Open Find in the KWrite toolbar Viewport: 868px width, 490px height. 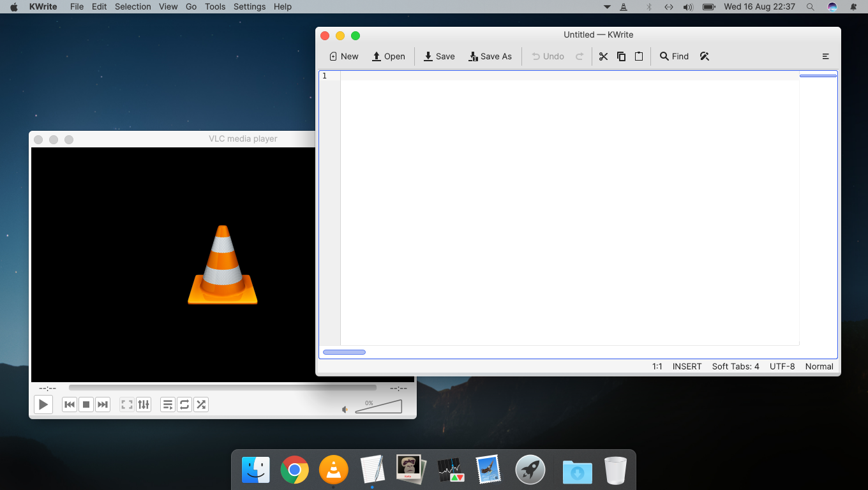coord(674,56)
